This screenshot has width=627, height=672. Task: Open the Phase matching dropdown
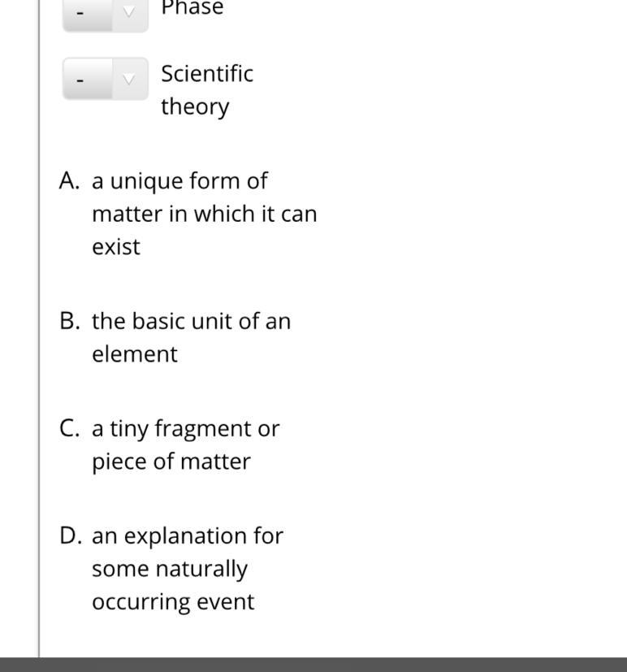(x=106, y=16)
